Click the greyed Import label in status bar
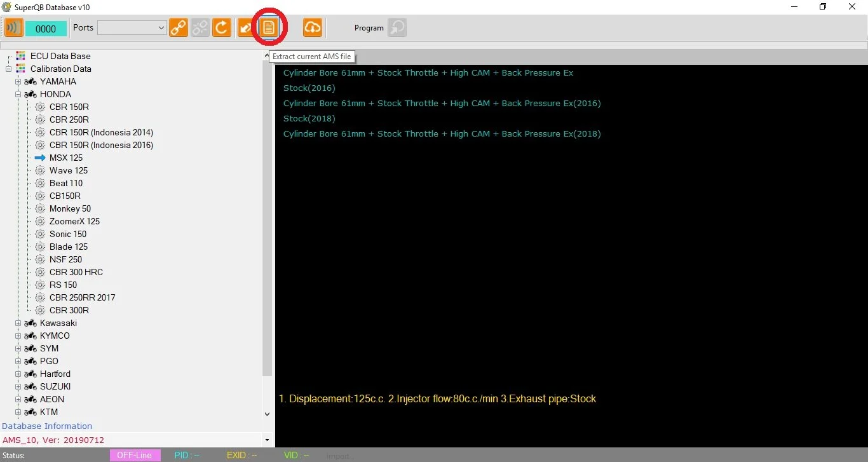868x462 pixels. point(338,456)
